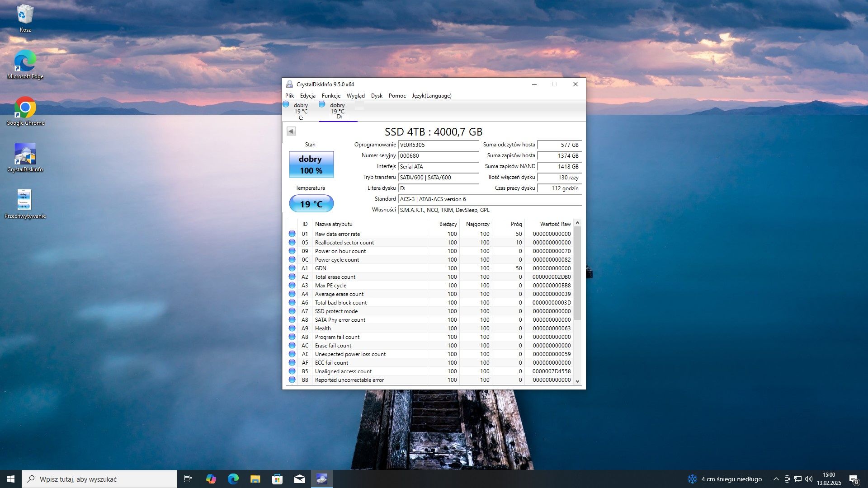Click the scroll down arrow in attribute list
This screenshot has height=488, width=868.
click(577, 381)
